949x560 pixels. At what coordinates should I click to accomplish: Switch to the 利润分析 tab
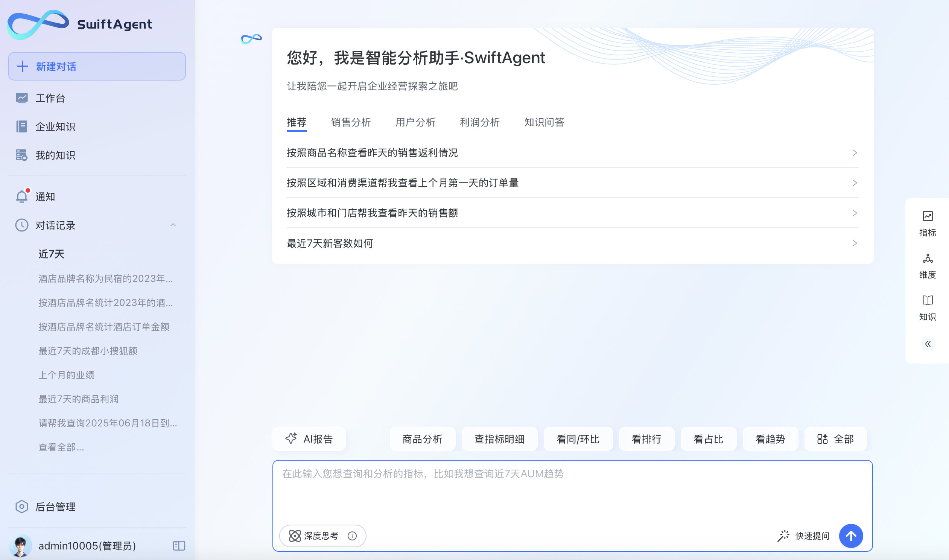point(480,122)
